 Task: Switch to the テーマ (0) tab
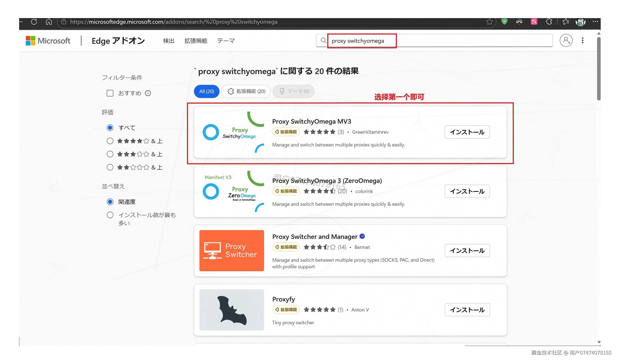[293, 91]
